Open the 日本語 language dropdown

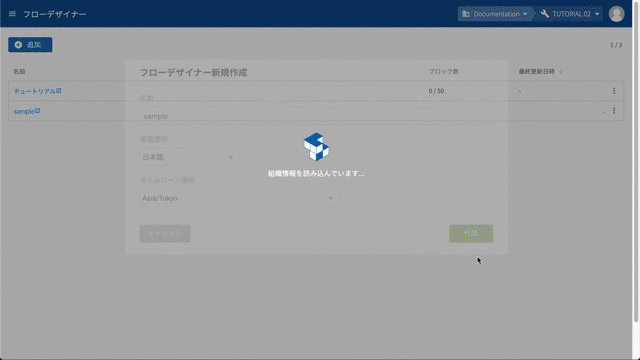[x=189, y=157]
